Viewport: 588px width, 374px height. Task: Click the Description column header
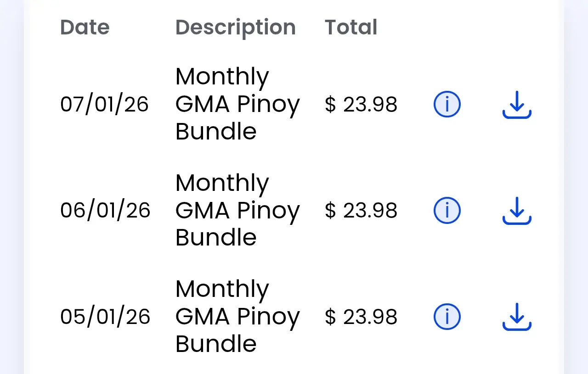coord(236,28)
